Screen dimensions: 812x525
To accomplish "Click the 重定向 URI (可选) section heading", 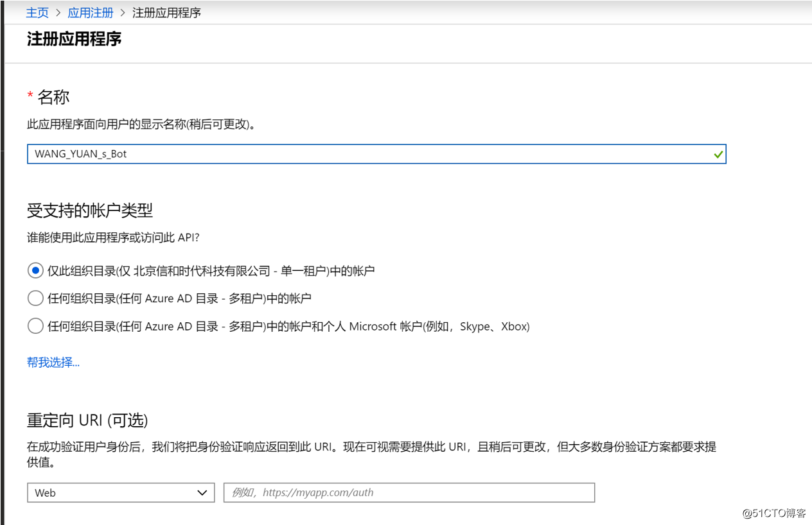I will (87, 420).
